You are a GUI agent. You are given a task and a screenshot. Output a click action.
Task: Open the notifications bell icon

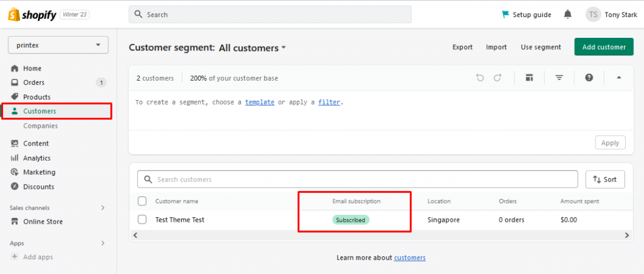pos(568,14)
